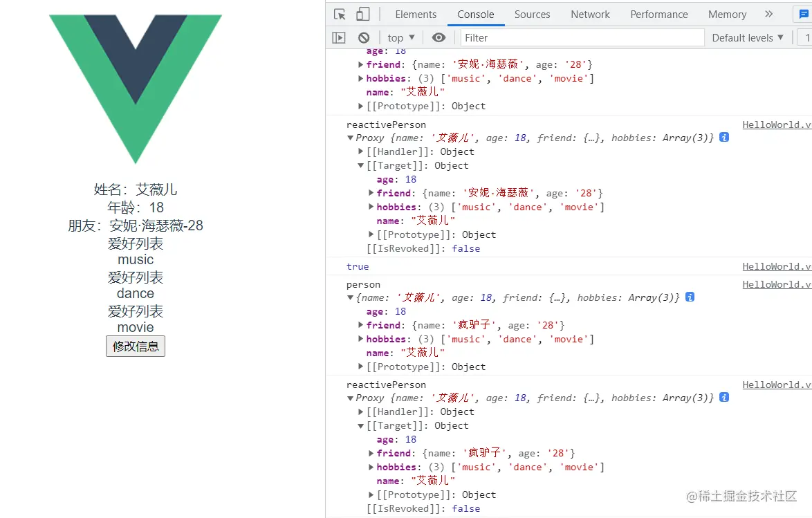812x518 pixels.
Task: Click the 修改信息 button
Action: click(x=135, y=346)
